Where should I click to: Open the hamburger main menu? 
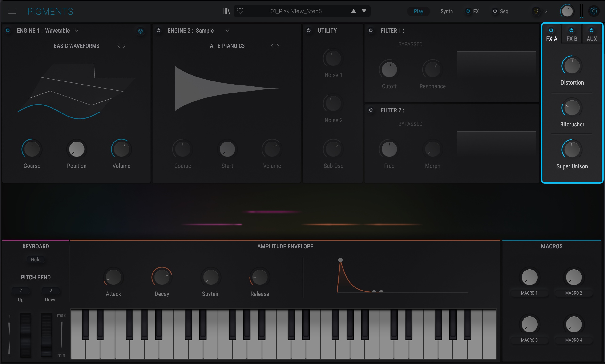click(x=12, y=11)
